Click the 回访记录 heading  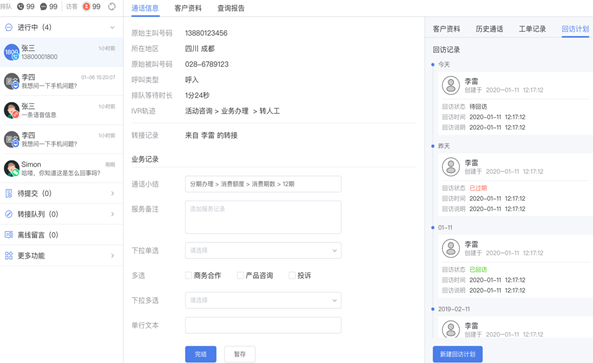click(446, 50)
